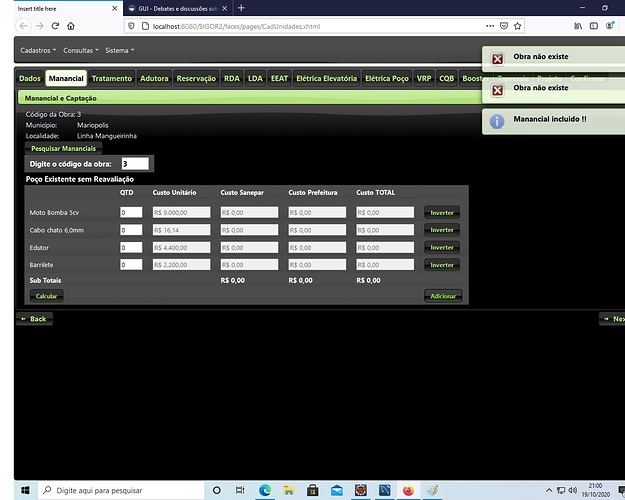Switch to the Tratamento tab
This screenshot has height=500, width=625.
pyautogui.click(x=112, y=79)
